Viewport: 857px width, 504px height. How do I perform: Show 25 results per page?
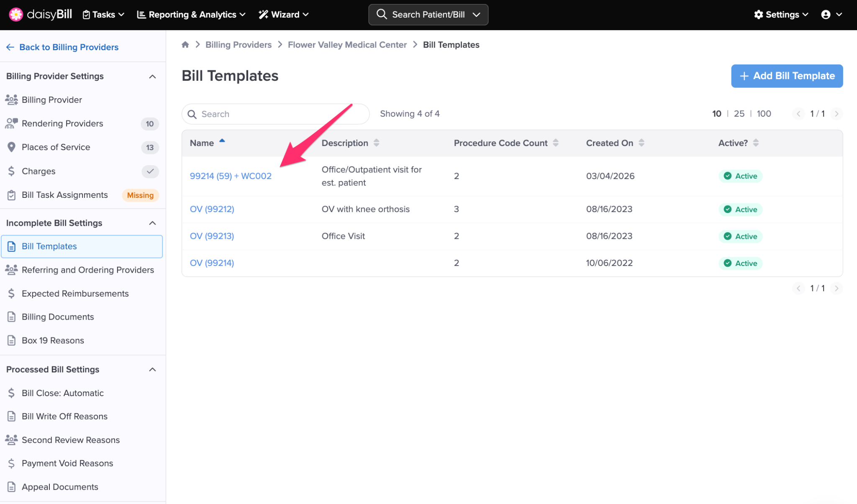pos(739,114)
